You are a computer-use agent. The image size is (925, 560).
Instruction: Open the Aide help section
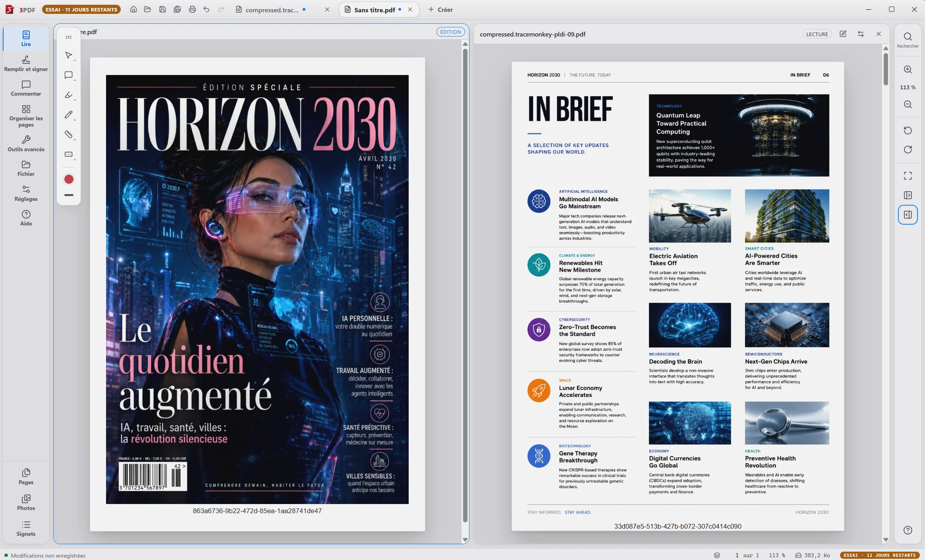(x=26, y=218)
